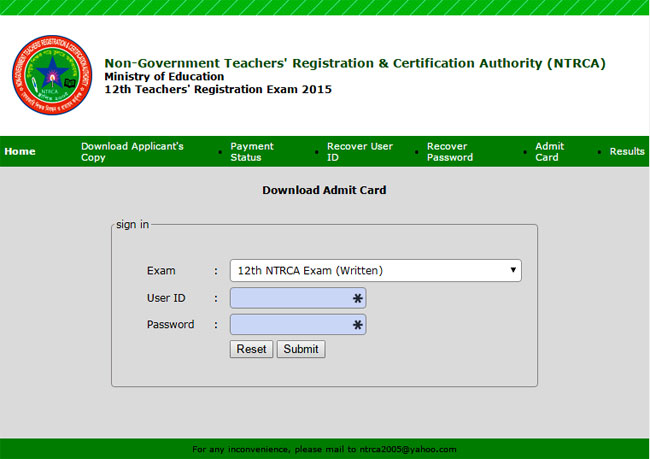650x459 pixels.
Task: Click the Submit button
Action: (301, 349)
